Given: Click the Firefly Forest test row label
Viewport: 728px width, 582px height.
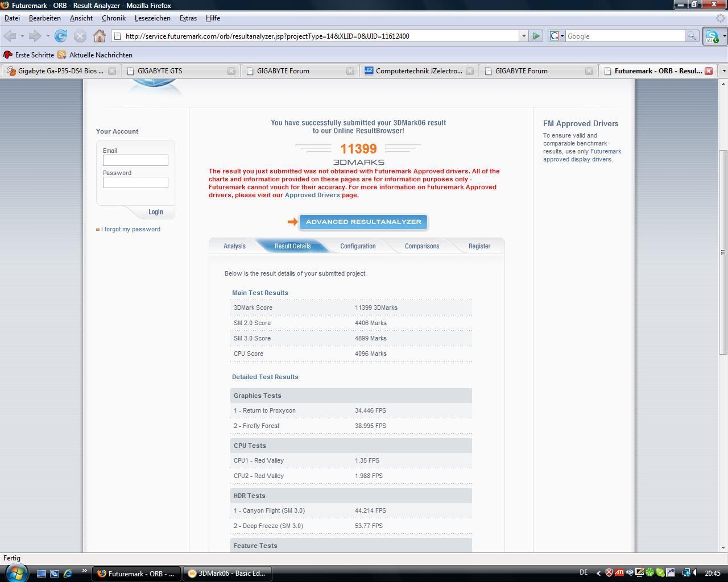Looking at the screenshot, I should click(257, 426).
